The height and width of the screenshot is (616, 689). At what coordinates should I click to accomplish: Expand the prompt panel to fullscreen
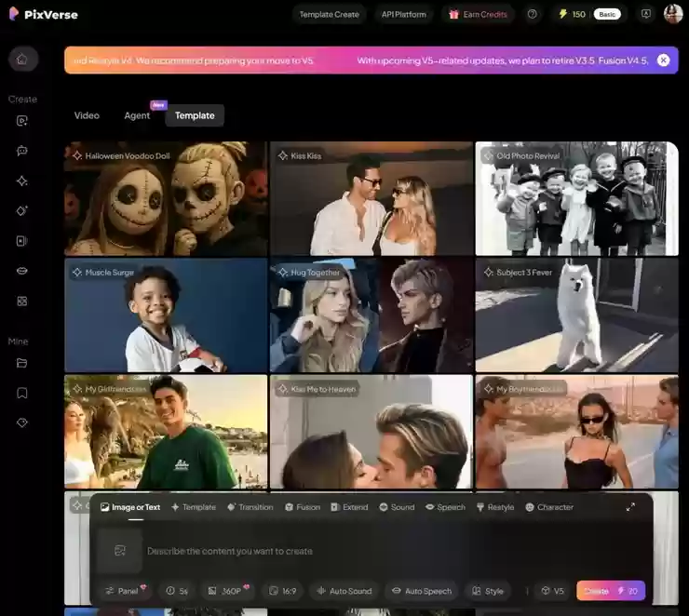click(x=630, y=507)
